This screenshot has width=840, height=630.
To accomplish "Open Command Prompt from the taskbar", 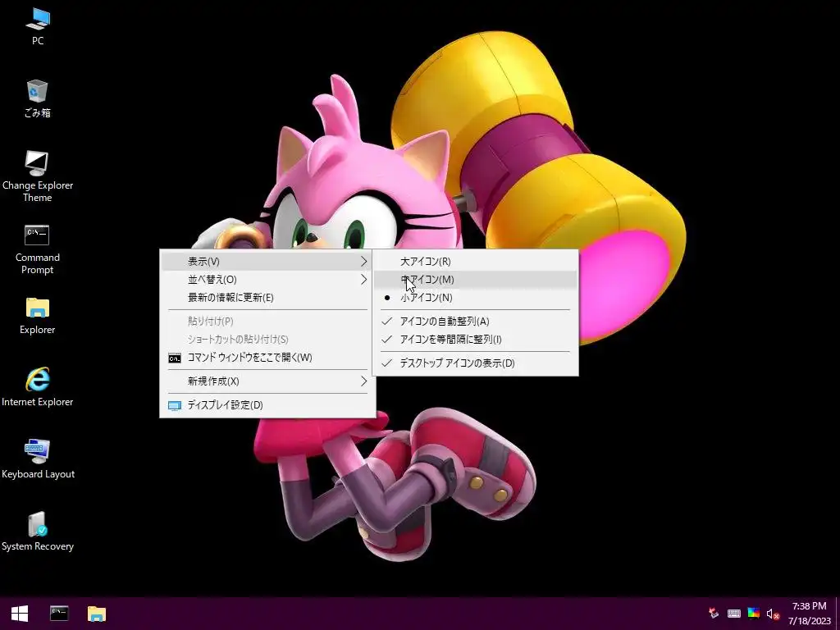I will coord(59,614).
